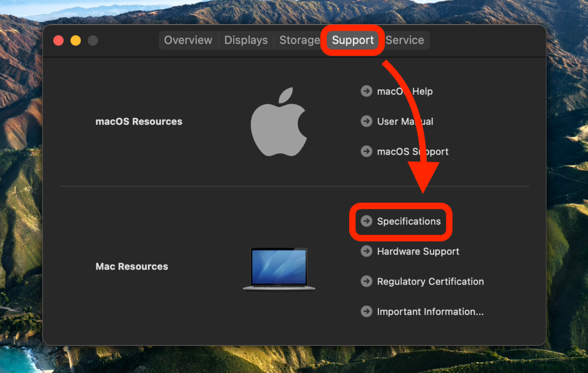Select the highlighted Support tab

pos(352,40)
